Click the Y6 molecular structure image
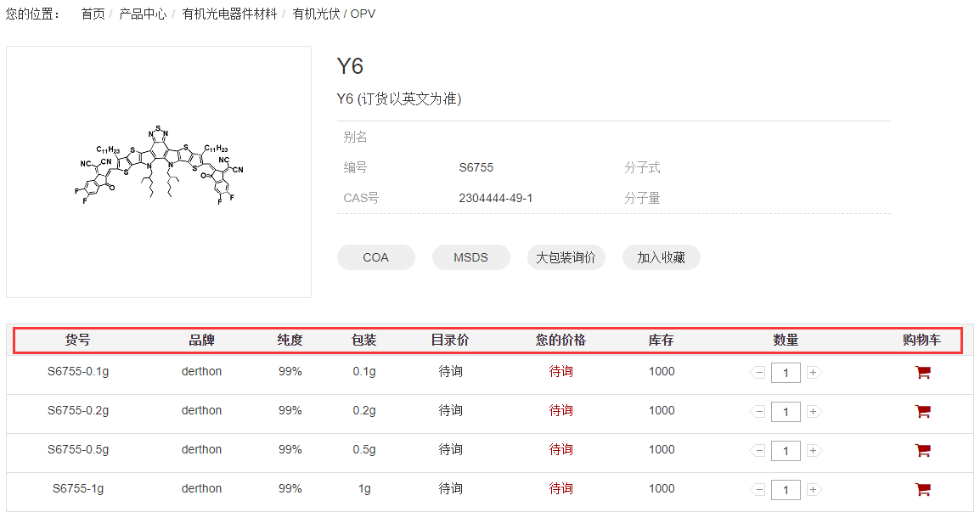This screenshot has width=980, height=518. [x=159, y=172]
